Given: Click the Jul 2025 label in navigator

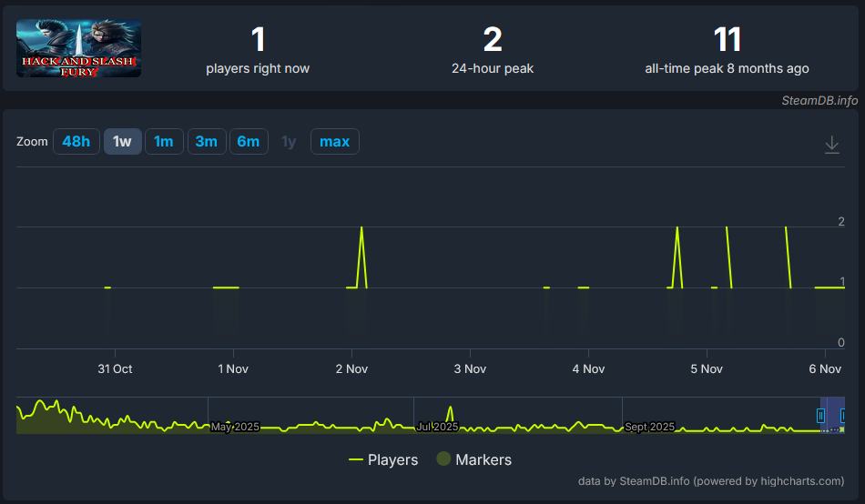Looking at the screenshot, I should pyautogui.click(x=437, y=427).
